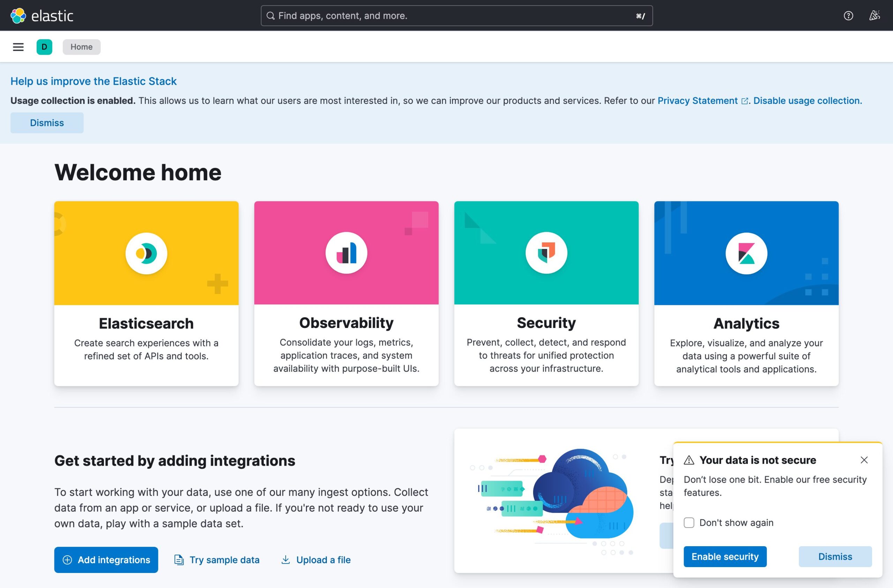Click 'Get started by adding integrations' heading
This screenshot has height=588, width=893.
point(175,461)
